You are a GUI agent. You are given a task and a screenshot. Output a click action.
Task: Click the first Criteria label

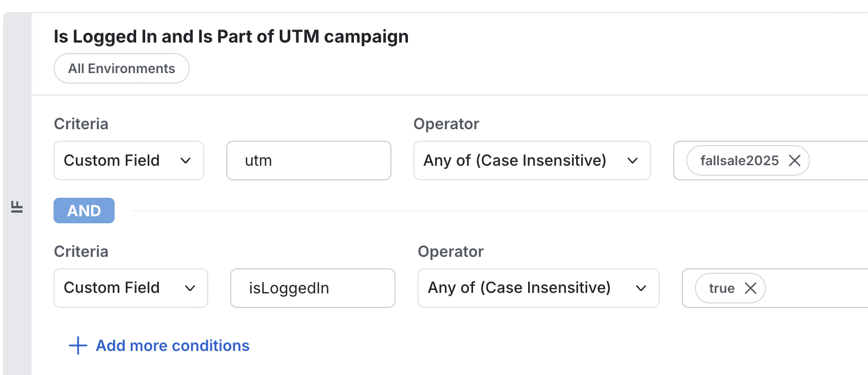coord(81,124)
